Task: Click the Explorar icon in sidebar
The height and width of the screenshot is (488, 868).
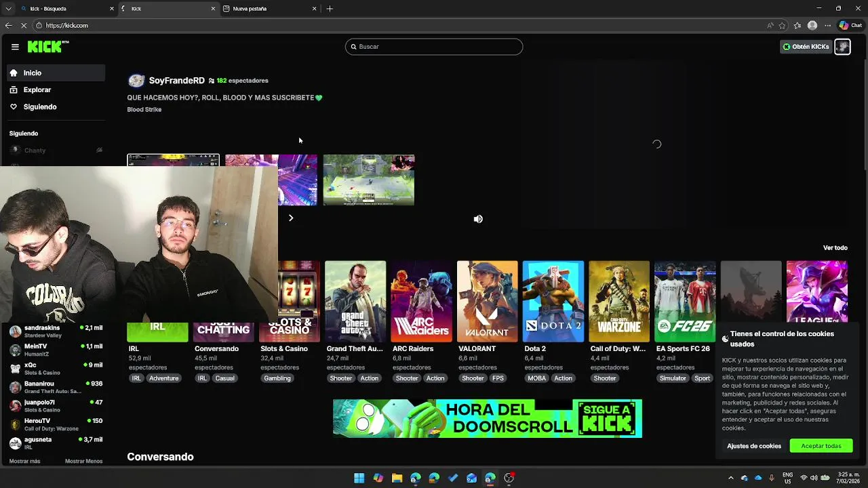Action: (x=14, y=89)
